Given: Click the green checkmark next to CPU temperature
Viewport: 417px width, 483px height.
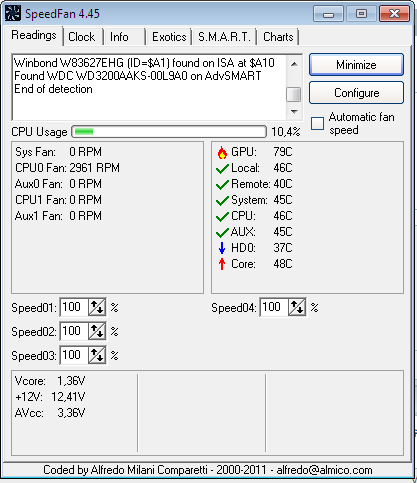Looking at the screenshot, I should point(222,217).
